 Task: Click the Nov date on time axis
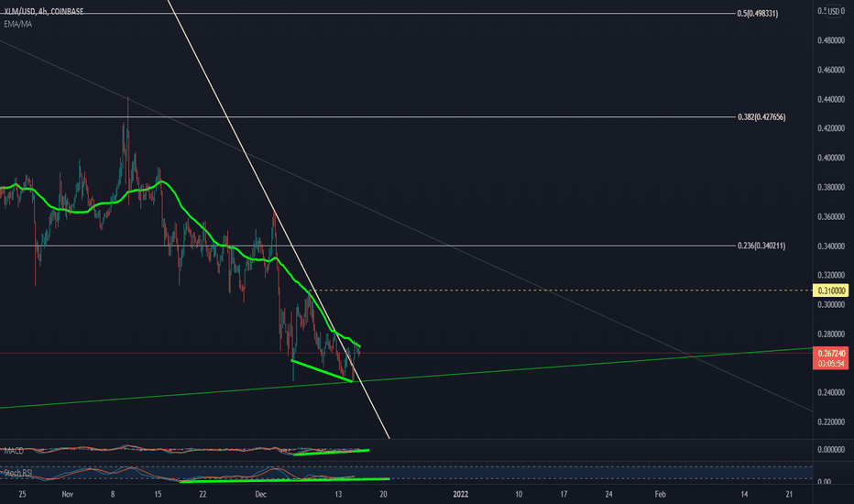pos(67,495)
